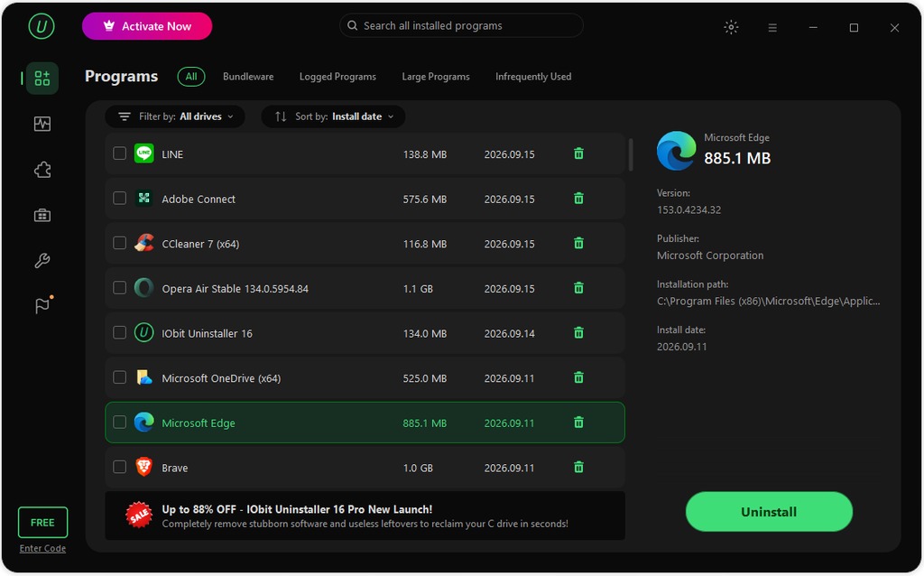Click the program list scrollbar
This screenshot has width=924, height=576.
631,155
